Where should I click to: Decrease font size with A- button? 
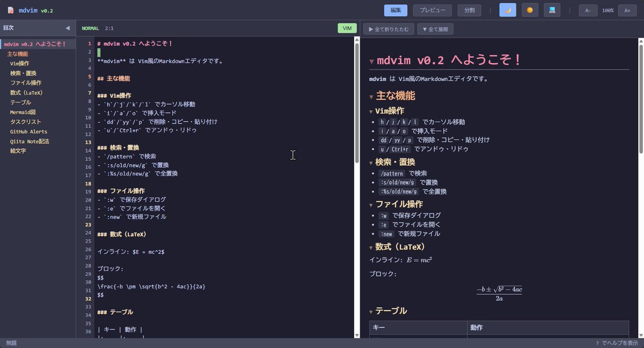click(x=588, y=10)
